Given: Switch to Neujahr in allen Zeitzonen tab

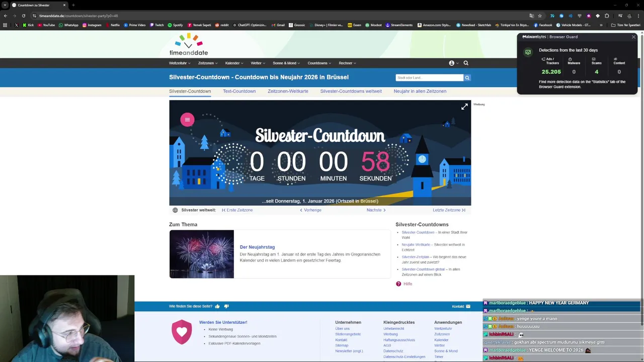Looking at the screenshot, I should pos(420,91).
